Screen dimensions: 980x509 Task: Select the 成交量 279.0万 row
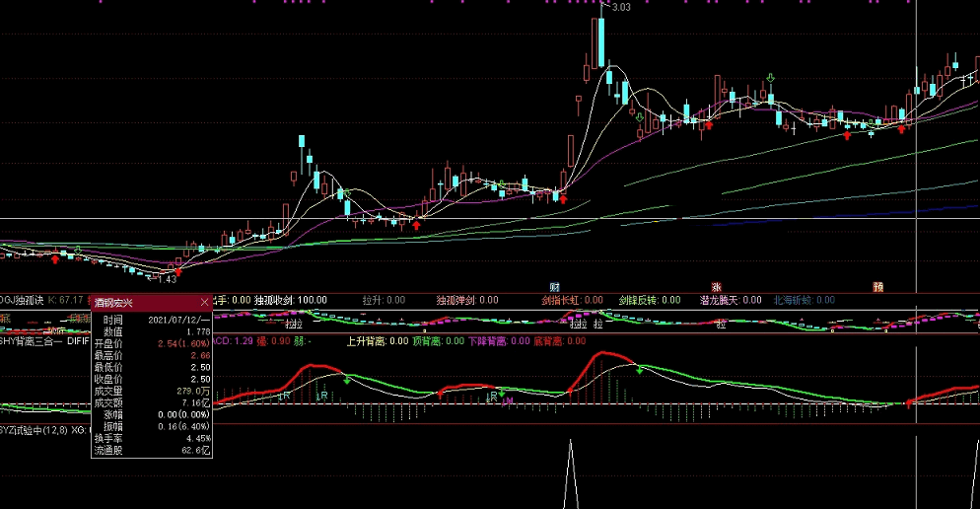click(x=152, y=391)
